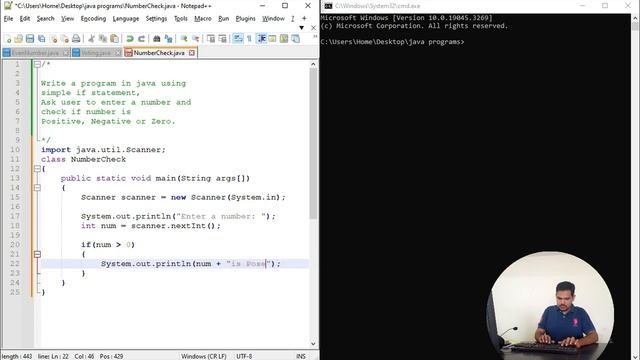Image resolution: width=640 pixels, height=360 pixels.
Task: Collapse the if block fold at line 21
Action: tap(37, 254)
